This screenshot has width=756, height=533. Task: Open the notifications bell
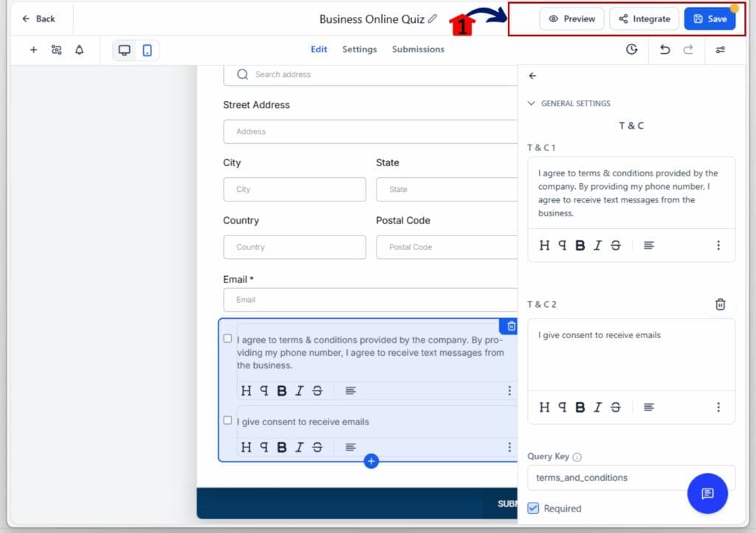coord(80,50)
